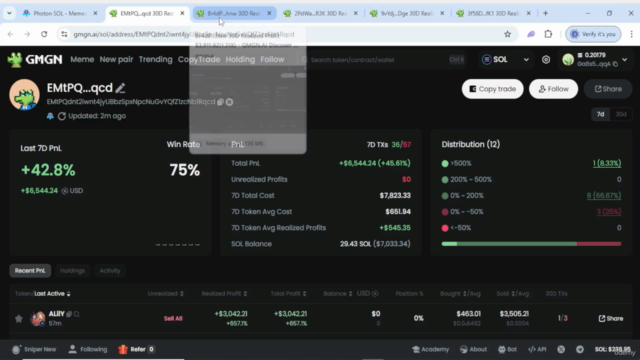Click Verify it's you profile button
Viewport: 640px width, 360px height.
(593, 34)
